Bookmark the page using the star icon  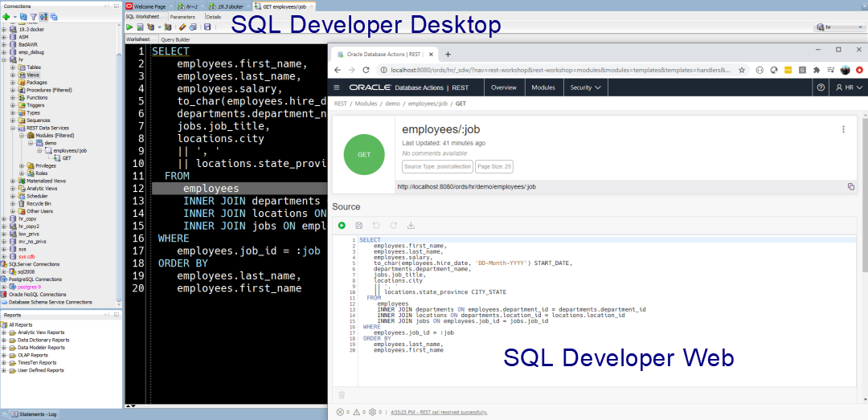tap(742, 71)
